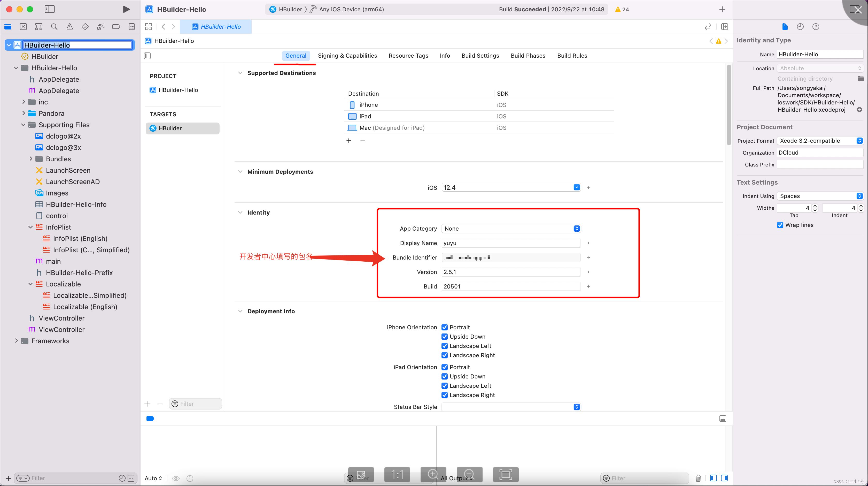Run the project with the play button

click(x=126, y=9)
